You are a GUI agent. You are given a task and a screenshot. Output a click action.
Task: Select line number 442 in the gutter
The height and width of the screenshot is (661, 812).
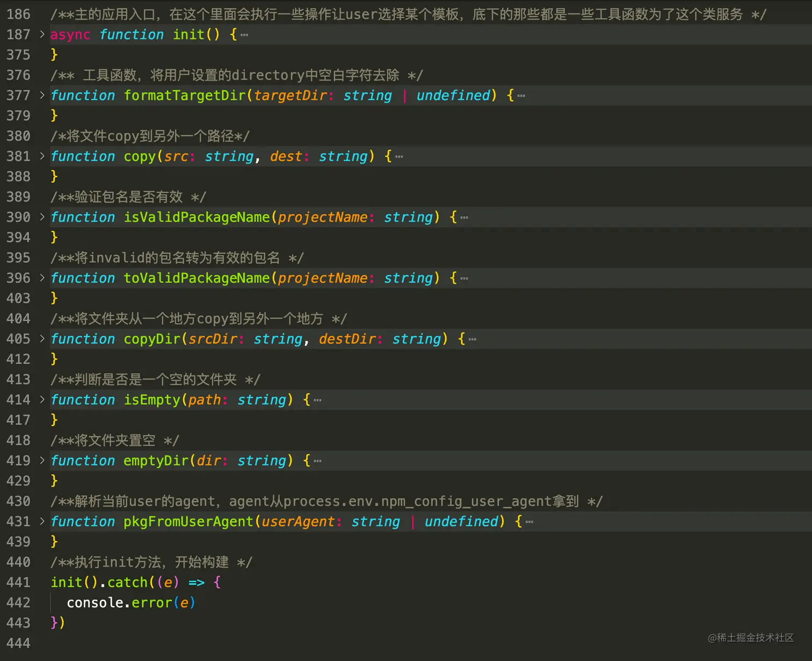coord(18,602)
